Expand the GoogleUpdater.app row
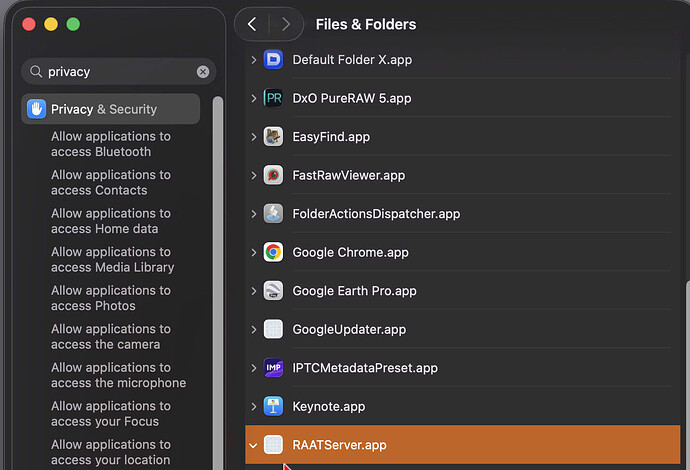The width and height of the screenshot is (690, 470). [254, 329]
